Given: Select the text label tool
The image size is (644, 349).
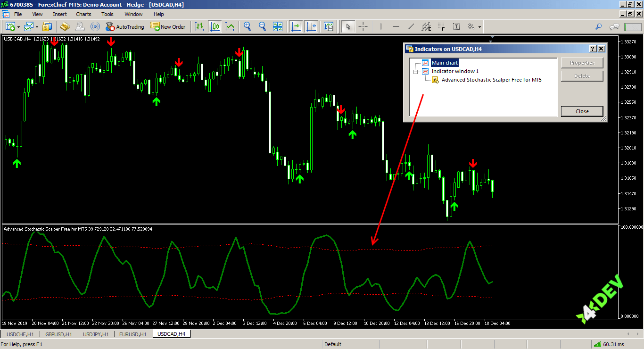Looking at the screenshot, I should (x=456, y=26).
